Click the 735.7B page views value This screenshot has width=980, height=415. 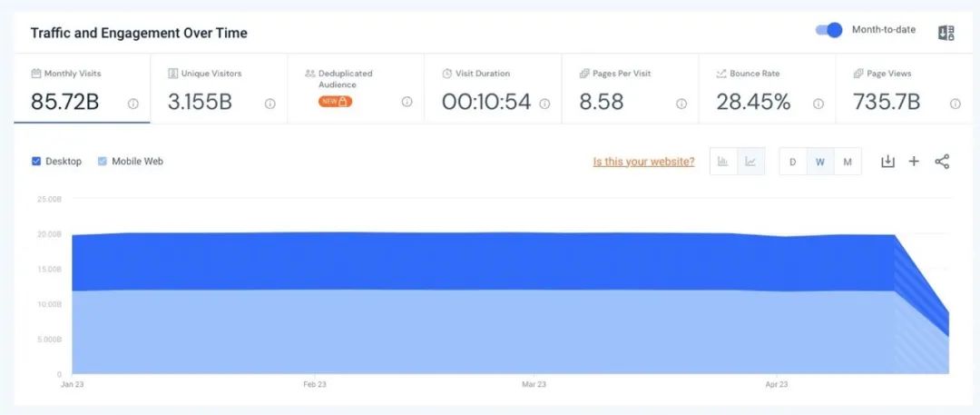coord(887,102)
